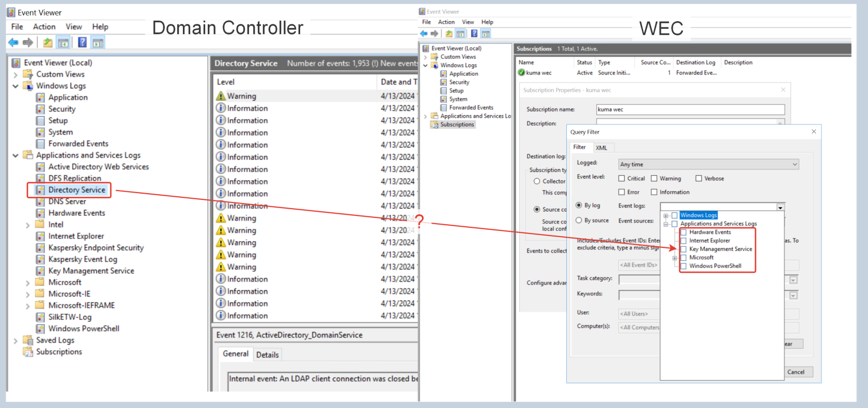Click Show/Hide action pane icon in WEC toolbar
Image resolution: width=868 pixels, height=408 pixels.
486,34
